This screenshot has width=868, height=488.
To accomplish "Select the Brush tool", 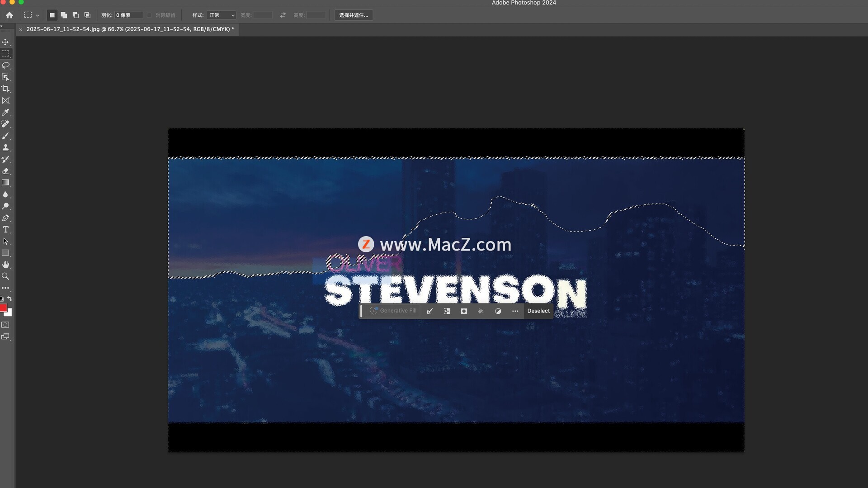I will tap(5, 136).
